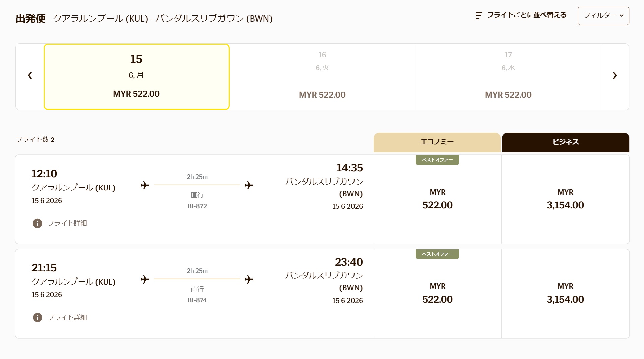Open the フィルター dropdown
The height and width of the screenshot is (359, 644).
tap(603, 16)
